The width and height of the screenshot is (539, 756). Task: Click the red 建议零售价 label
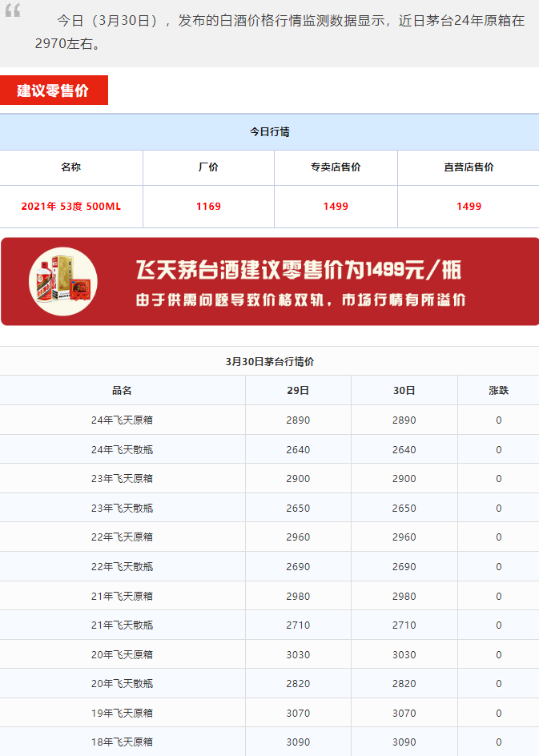point(54,90)
